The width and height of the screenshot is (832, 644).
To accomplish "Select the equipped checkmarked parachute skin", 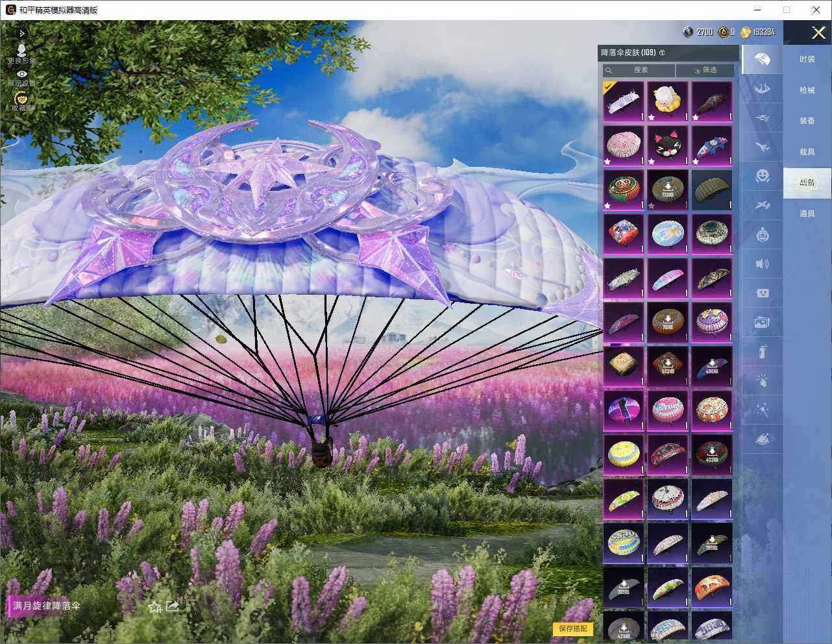I will coord(624,101).
